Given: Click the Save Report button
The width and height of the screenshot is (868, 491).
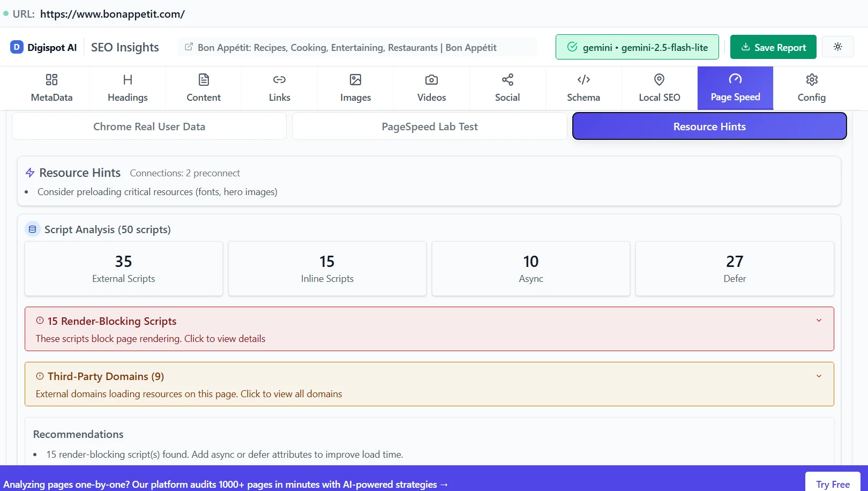Looking at the screenshot, I should [773, 47].
